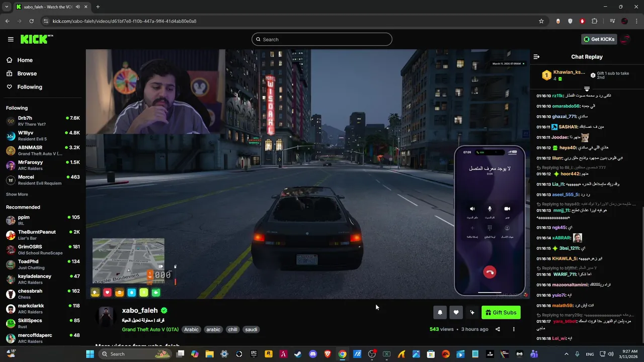Enable notifications with the bell icon
This screenshot has width=644, height=362.
pos(440,312)
